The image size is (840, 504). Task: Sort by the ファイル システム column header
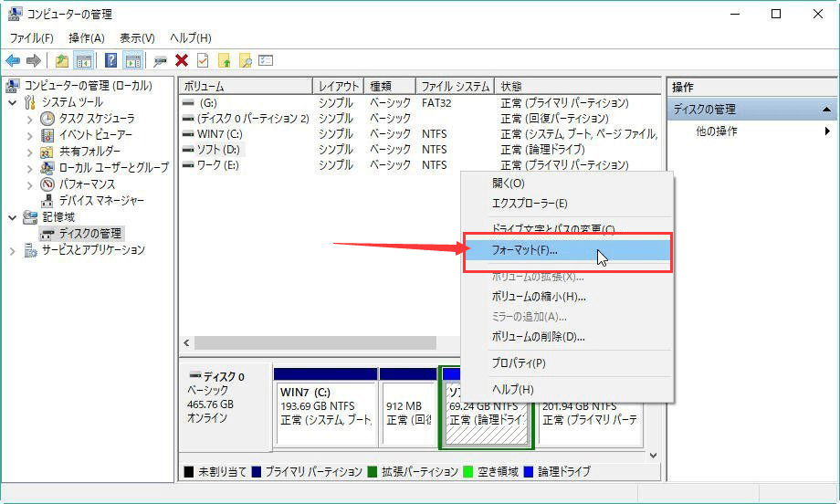(455, 86)
